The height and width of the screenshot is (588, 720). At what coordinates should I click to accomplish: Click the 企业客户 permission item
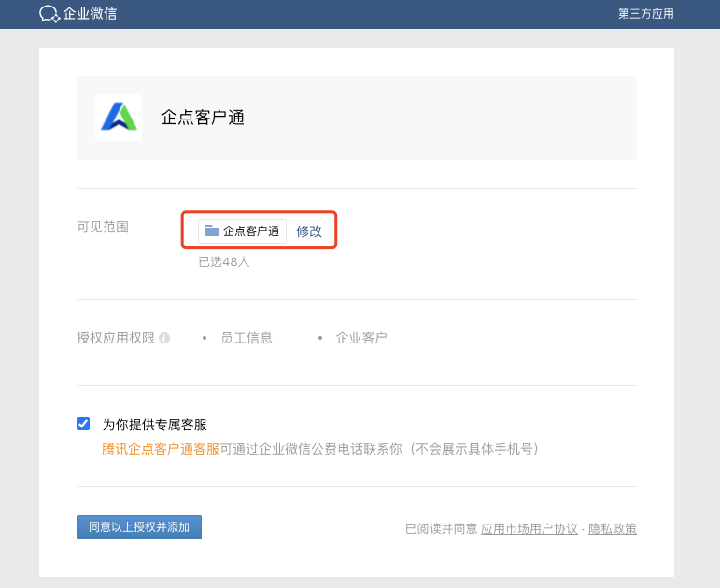click(x=360, y=338)
